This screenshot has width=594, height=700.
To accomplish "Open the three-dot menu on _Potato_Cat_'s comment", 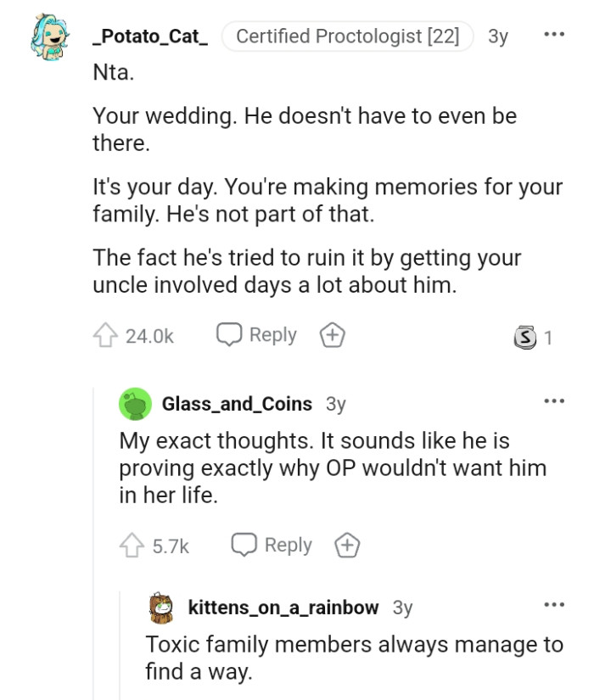I will click(x=554, y=34).
